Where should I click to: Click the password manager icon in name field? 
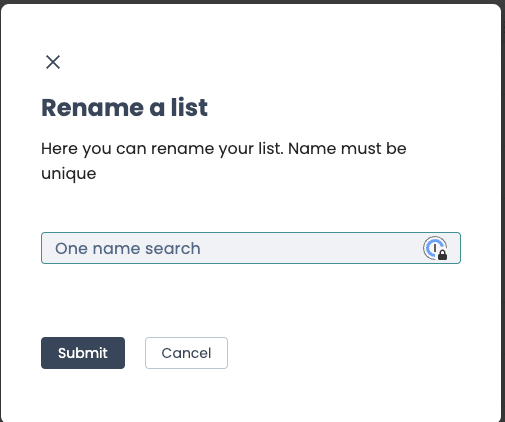[x=435, y=248]
